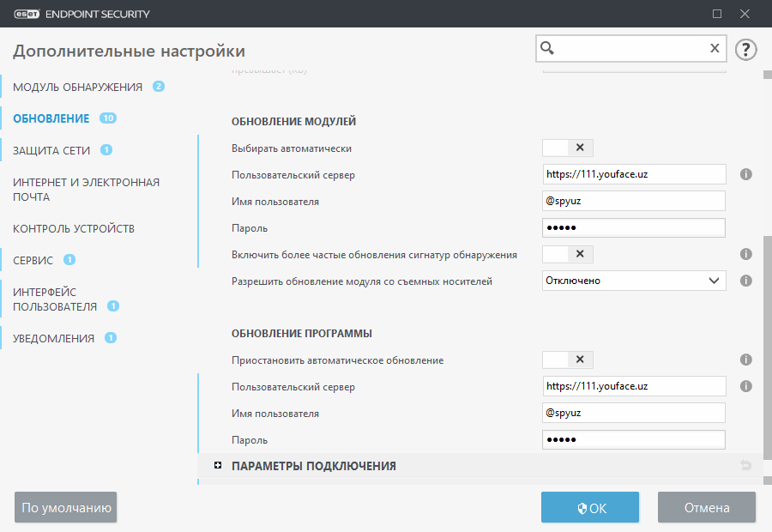Select Защита сети in sidebar
The image size is (772, 532).
pyautogui.click(x=51, y=151)
